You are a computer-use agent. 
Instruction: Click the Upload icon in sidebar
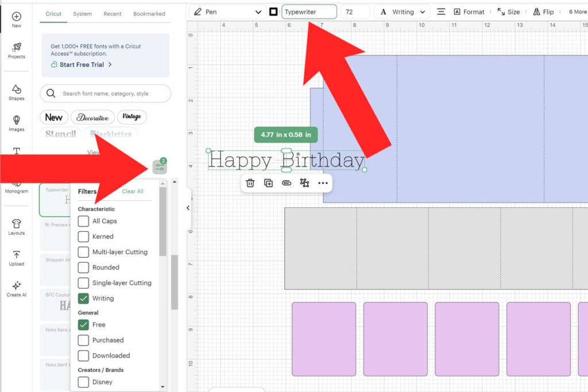tap(16, 257)
